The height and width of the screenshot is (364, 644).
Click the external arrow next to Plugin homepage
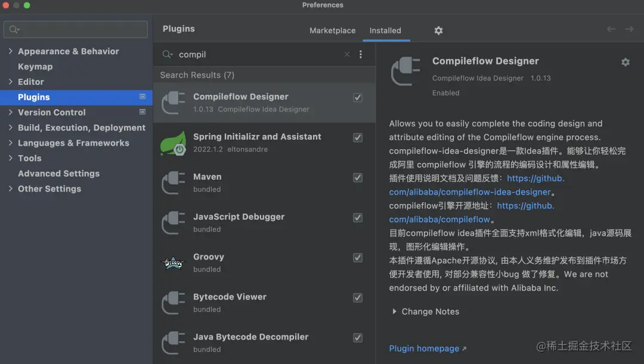click(464, 349)
